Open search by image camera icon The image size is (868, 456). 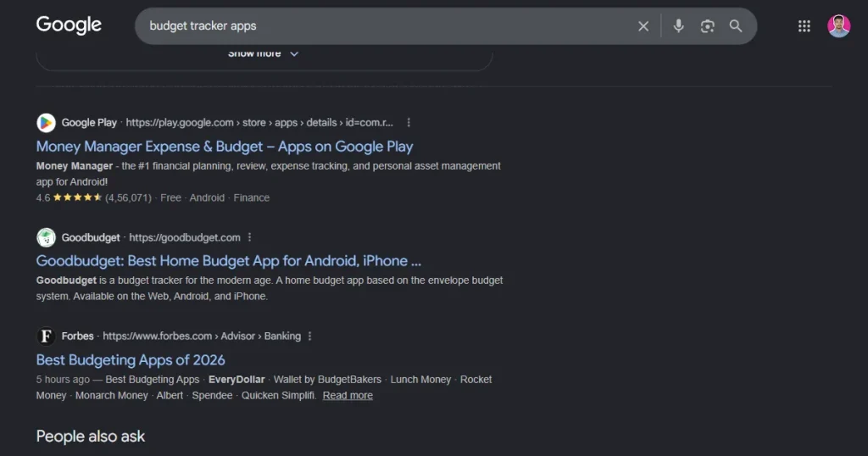(x=708, y=26)
